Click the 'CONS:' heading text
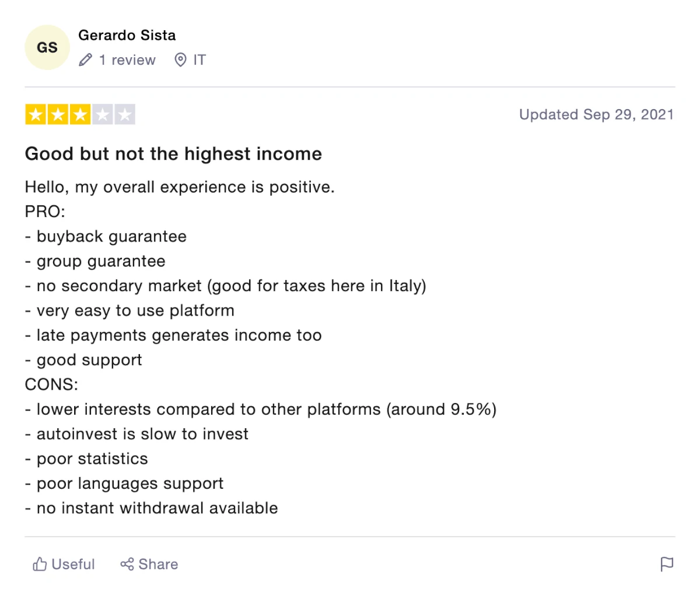Image resolution: width=700 pixels, height=599 pixels. (51, 384)
